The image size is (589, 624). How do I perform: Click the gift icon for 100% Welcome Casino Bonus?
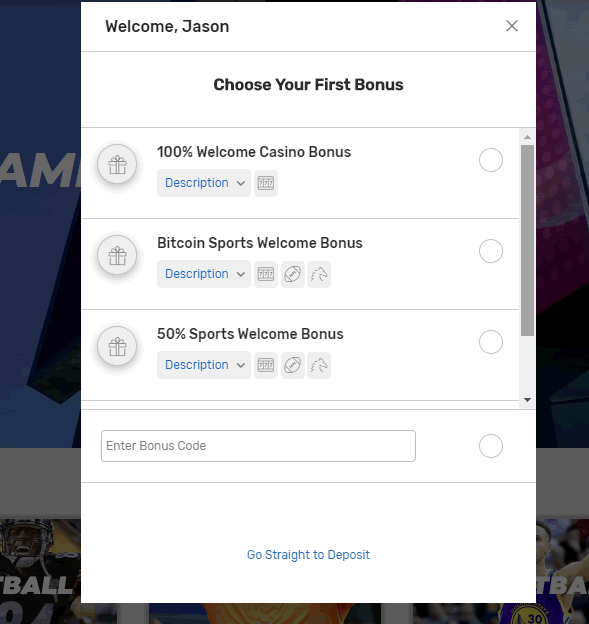click(117, 164)
